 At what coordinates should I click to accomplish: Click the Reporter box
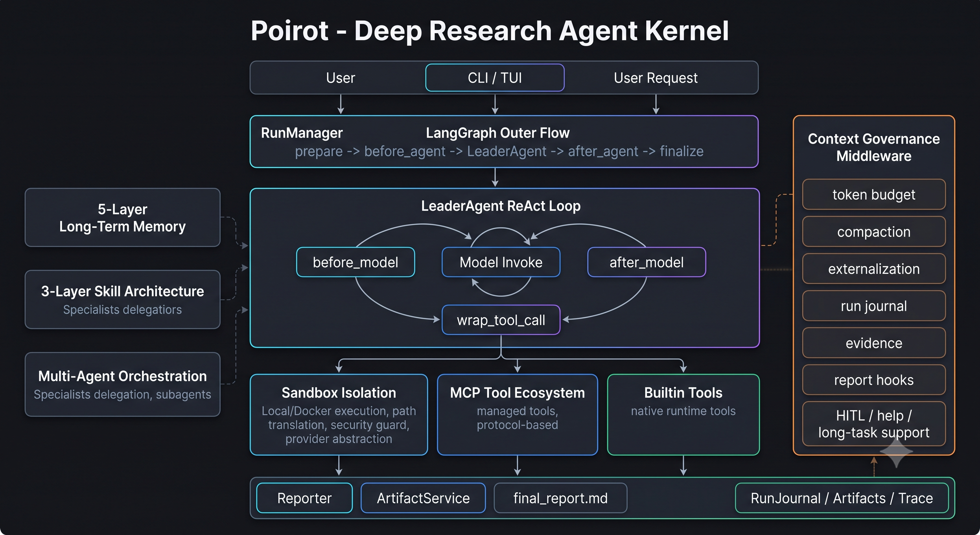coord(305,498)
